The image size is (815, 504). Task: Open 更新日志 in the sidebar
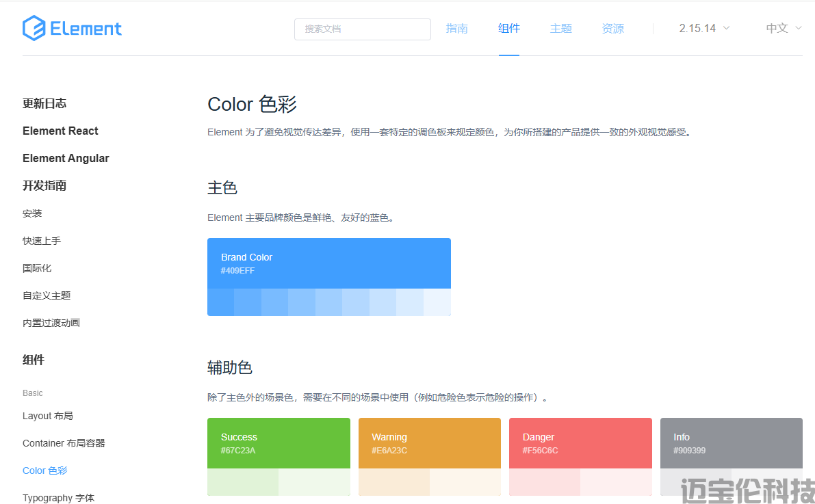(44, 103)
